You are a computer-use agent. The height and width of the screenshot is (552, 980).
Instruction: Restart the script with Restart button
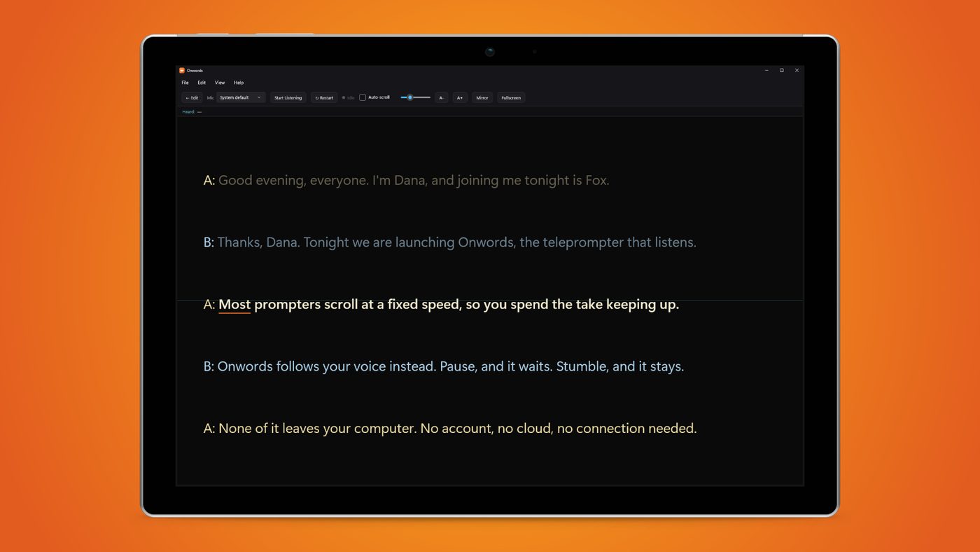click(x=324, y=97)
